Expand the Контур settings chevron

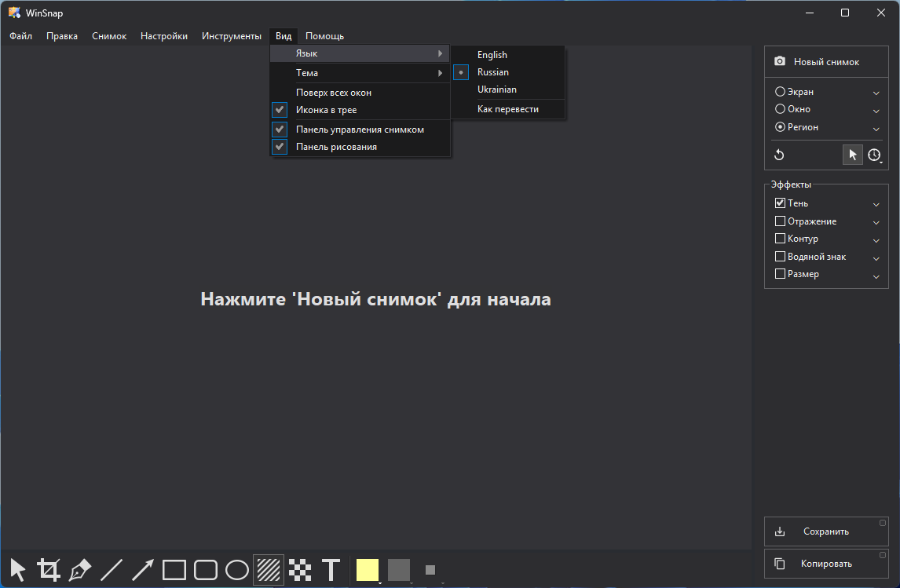876,240
